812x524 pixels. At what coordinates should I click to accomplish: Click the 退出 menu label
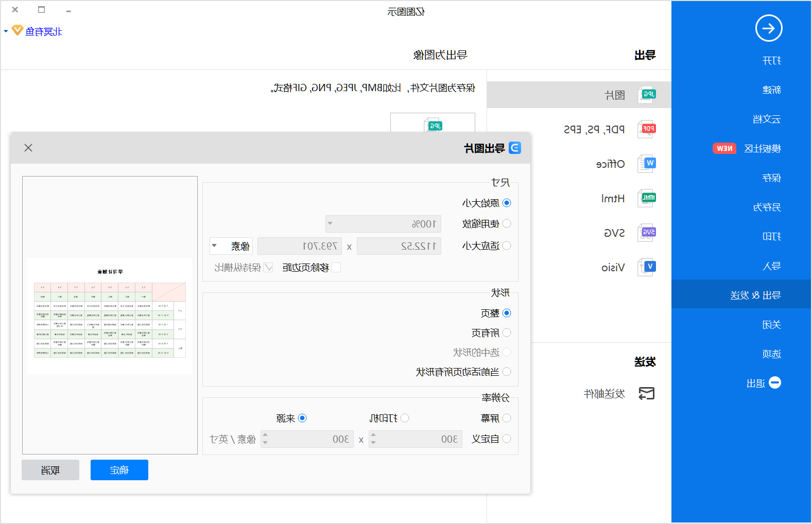click(x=755, y=383)
